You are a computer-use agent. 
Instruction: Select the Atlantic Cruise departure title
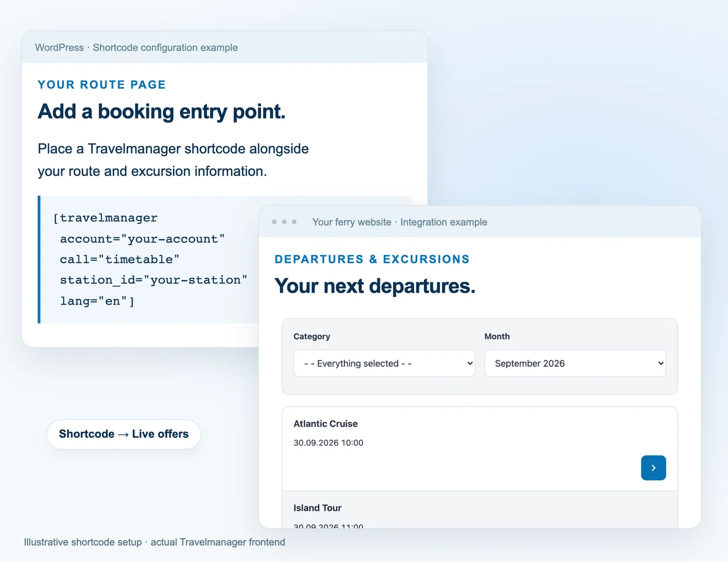326,424
